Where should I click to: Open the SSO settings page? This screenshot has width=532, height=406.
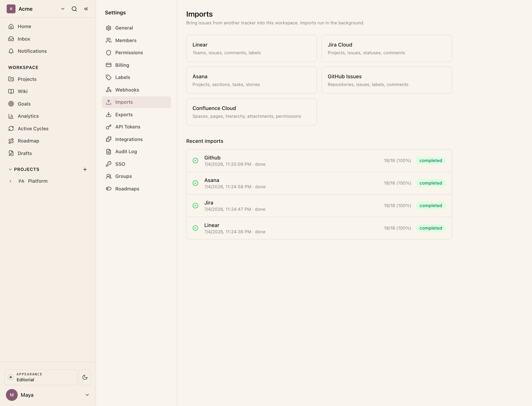(137, 164)
